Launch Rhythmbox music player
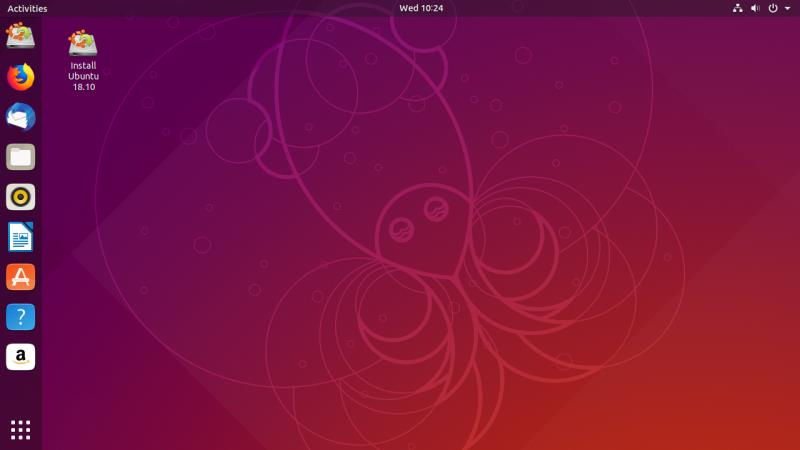Image resolution: width=800 pixels, height=450 pixels. pos(20,197)
